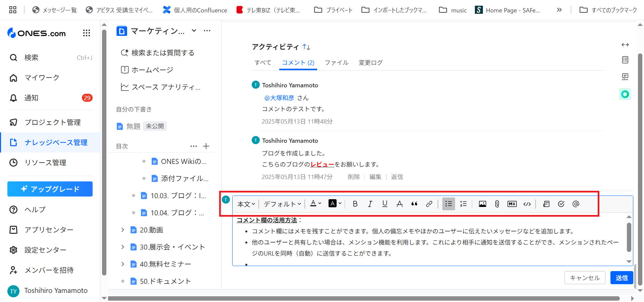This screenshot has width=644, height=302.
Task: Switch to the すべて activity tab
Action: tap(262, 62)
